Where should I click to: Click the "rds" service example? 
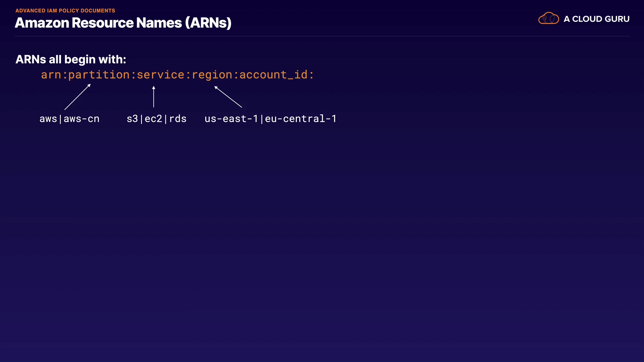tap(178, 119)
